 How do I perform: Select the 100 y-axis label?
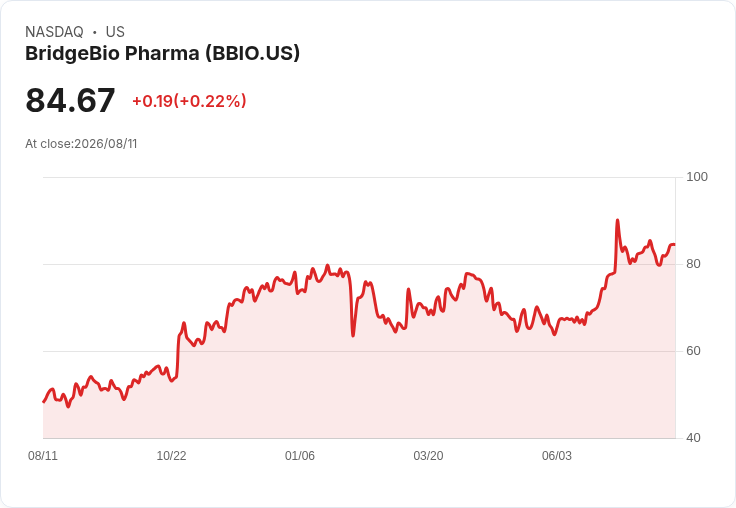tap(697, 177)
